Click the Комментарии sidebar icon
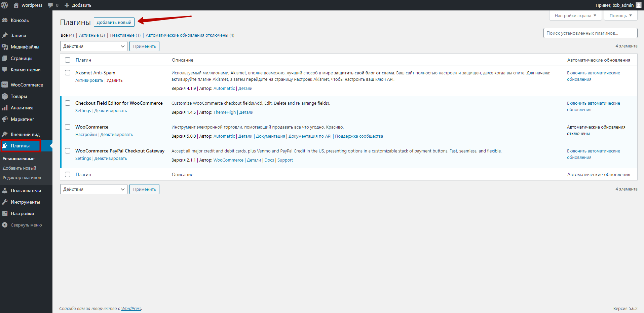The height and width of the screenshot is (313, 644). point(5,70)
